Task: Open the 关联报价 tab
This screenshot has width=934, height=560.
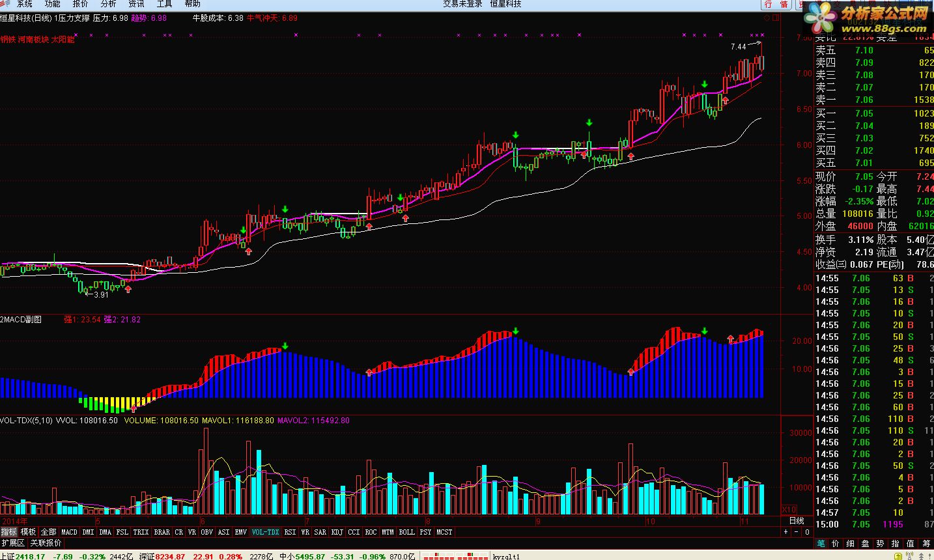Action: pyautogui.click(x=46, y=542)
